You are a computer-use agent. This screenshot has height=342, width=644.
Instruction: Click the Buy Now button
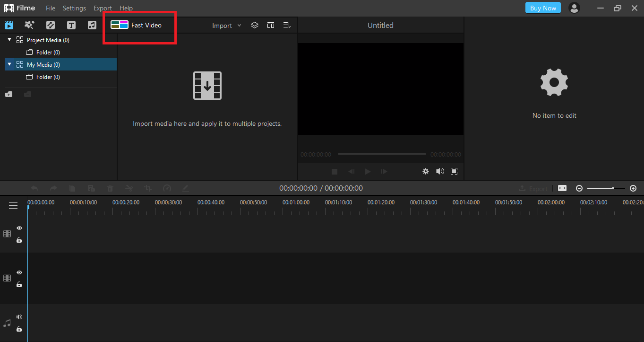[542, 8]
